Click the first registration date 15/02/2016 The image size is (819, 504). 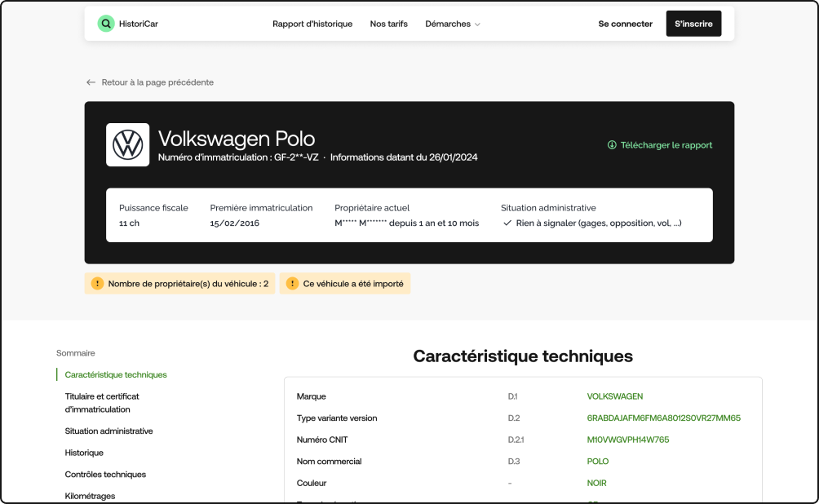[x=234, y=223]
